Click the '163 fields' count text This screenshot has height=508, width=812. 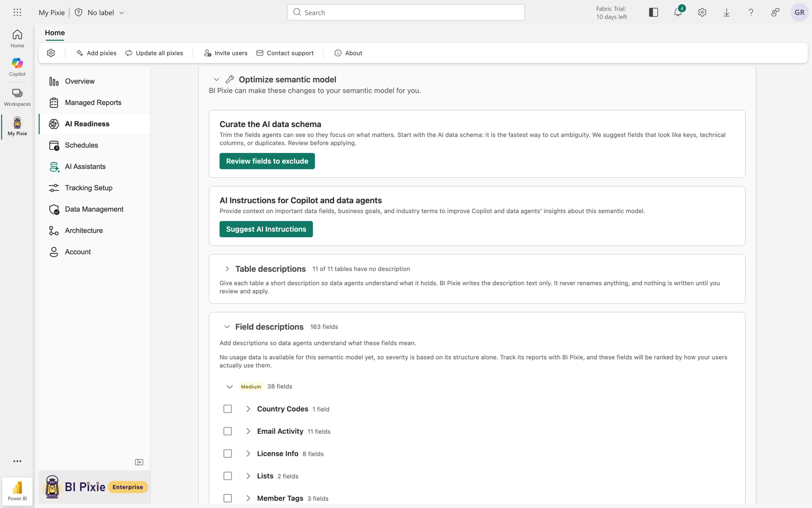(324, 327)
